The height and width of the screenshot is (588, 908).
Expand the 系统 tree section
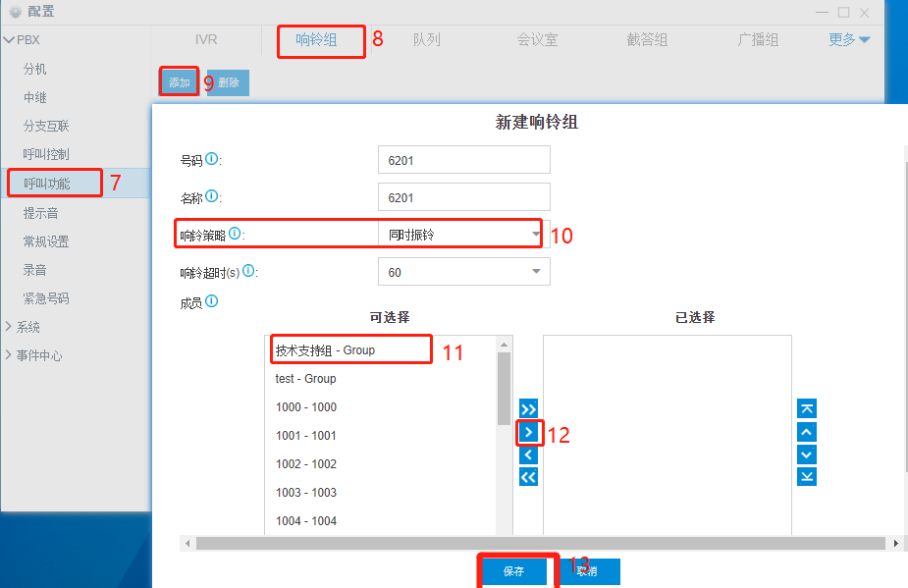click(10, 327)
